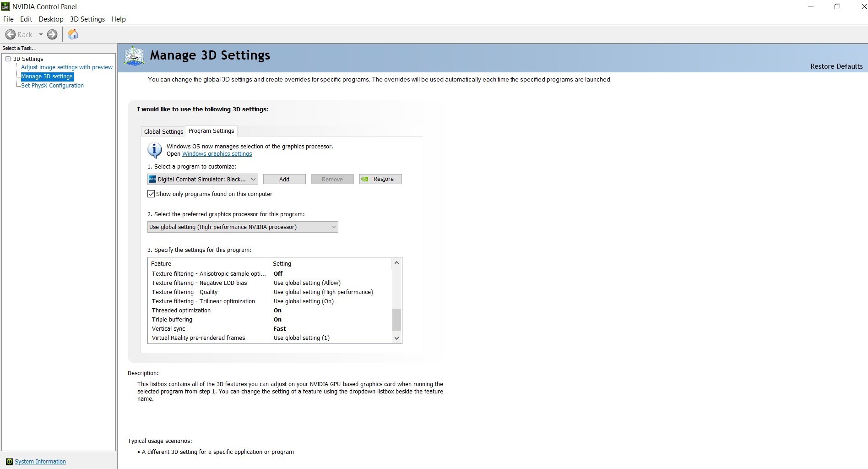Select Manage 3D settings in task tree
The width and height of the screenshot is (868, 469).
(x=47, y=76)
